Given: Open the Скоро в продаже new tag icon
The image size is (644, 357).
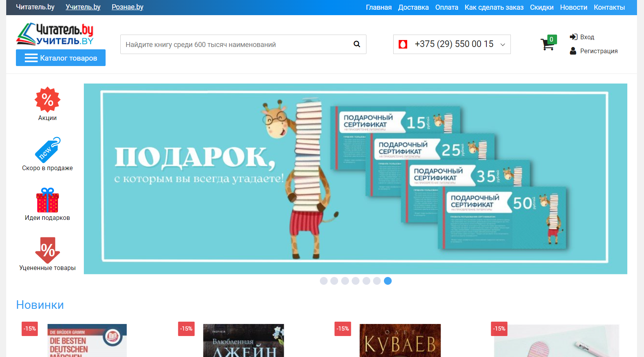Looking at the screenshot, I should pos(47,149).
